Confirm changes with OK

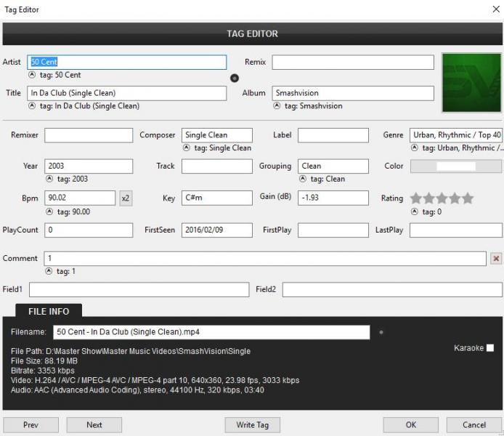(411, 425)
